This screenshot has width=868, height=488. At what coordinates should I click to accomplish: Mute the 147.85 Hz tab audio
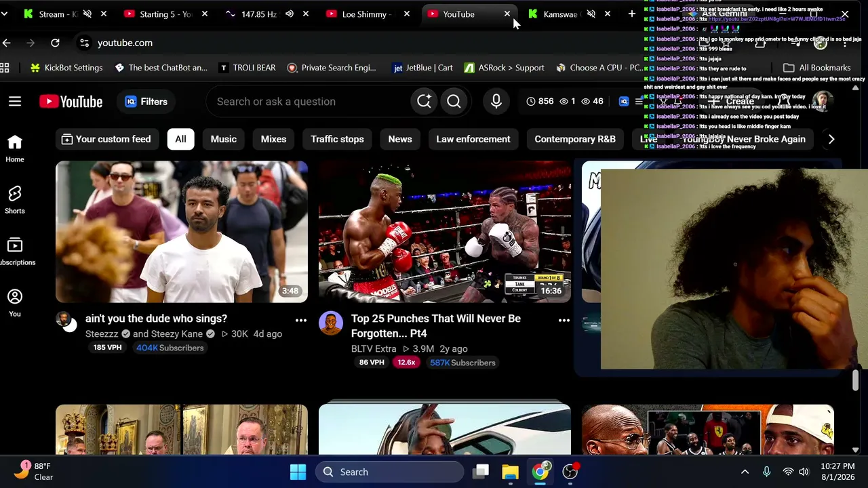290,14
